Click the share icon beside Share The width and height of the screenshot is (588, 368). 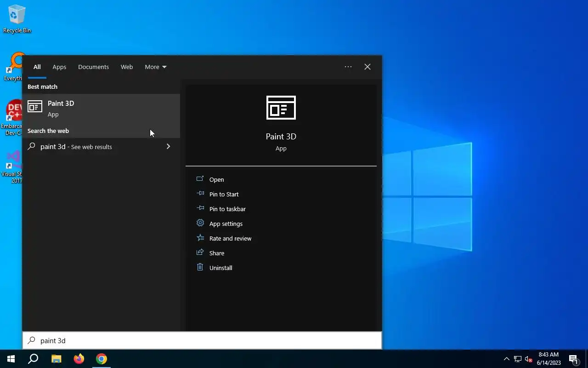200,252
